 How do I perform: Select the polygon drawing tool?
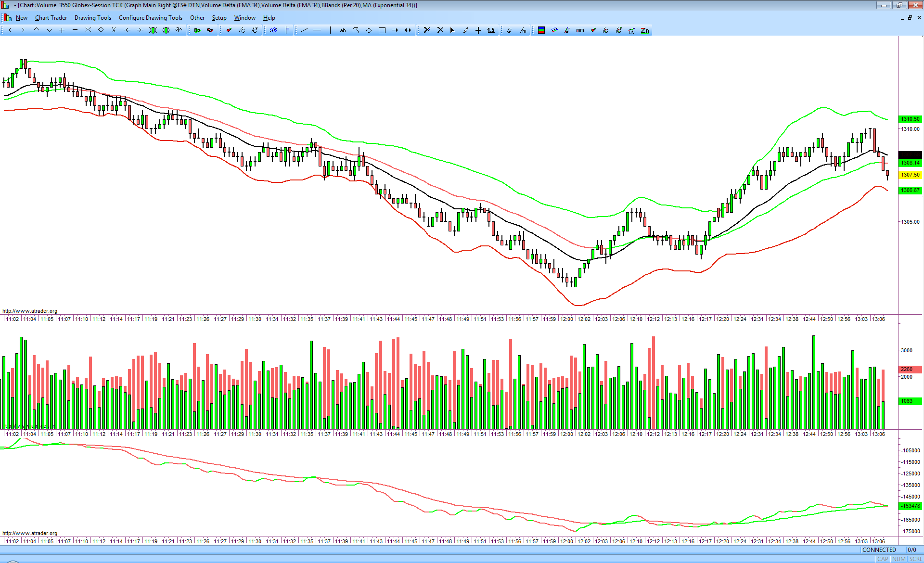tap(356, 30)
